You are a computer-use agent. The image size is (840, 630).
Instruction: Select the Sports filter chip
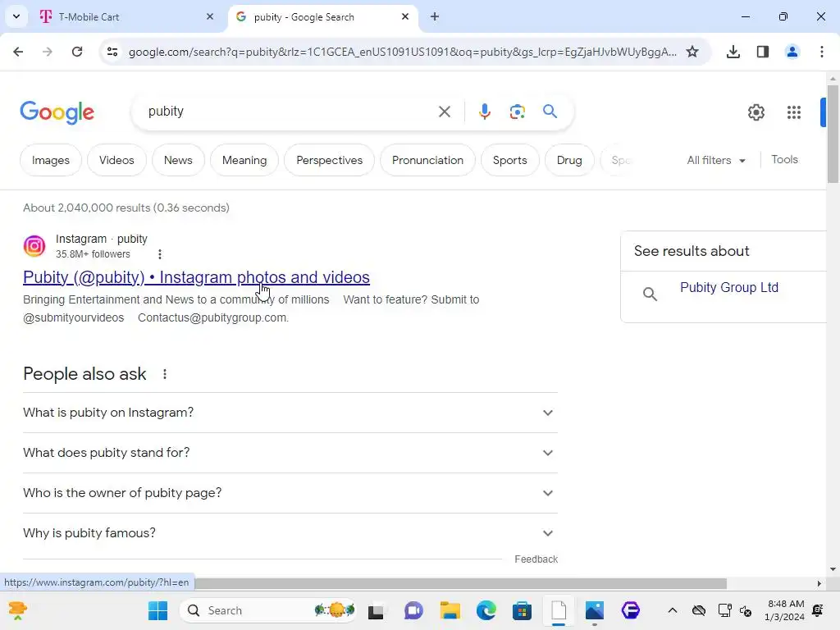pyautogui.click(x=509, y=160)
